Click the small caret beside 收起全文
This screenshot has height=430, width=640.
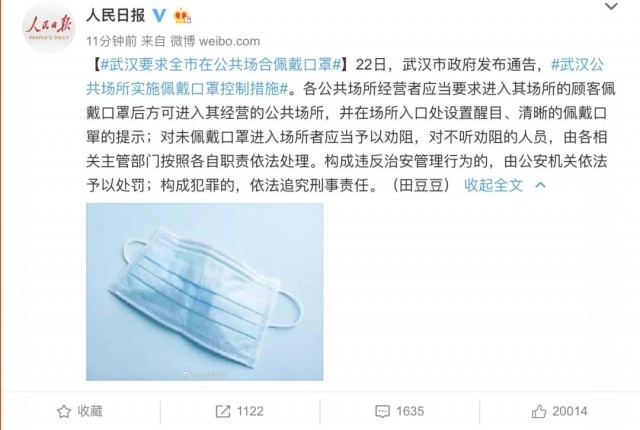pyautogui.click(x=540, y=186)
